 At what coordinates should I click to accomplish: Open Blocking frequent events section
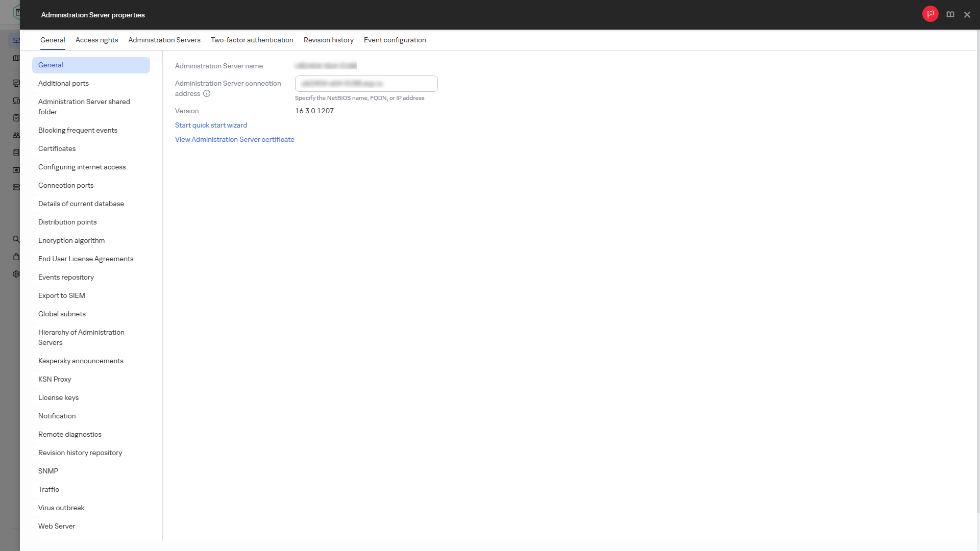coord(91,131)
